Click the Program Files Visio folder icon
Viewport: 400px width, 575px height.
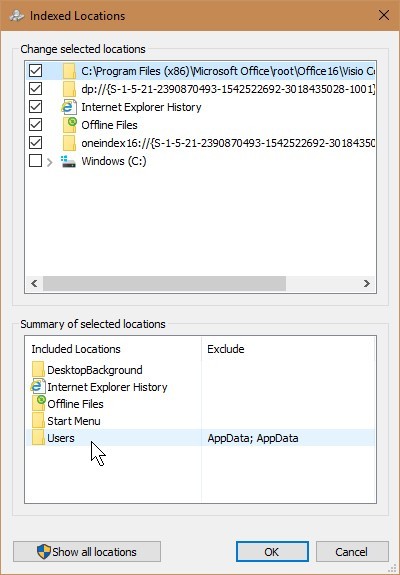pos(69,71)
